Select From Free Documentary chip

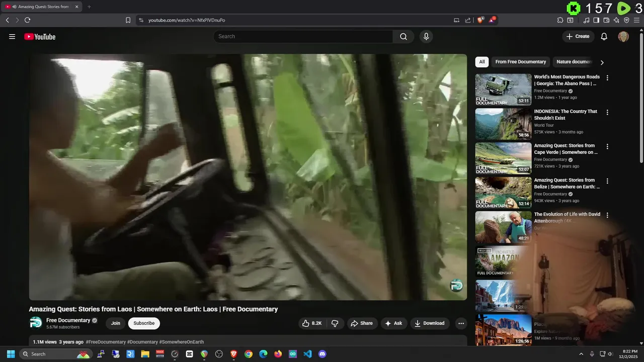pos(520,62)
